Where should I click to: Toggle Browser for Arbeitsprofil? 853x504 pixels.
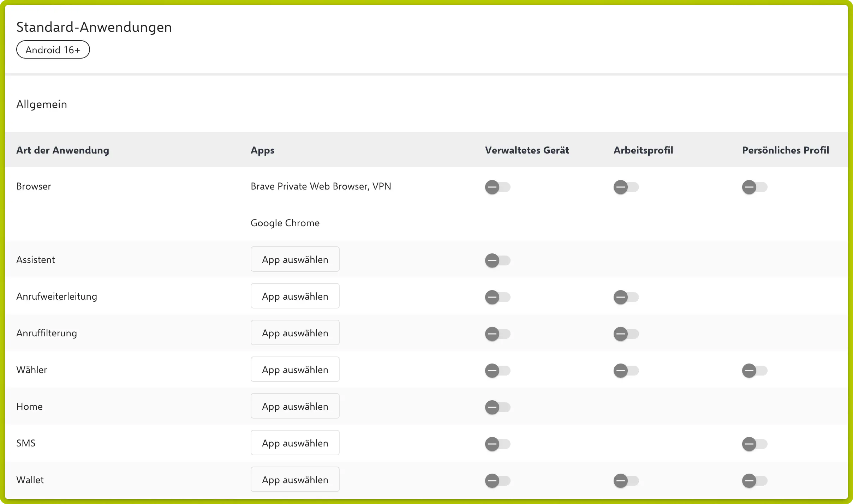click(626, 187)
